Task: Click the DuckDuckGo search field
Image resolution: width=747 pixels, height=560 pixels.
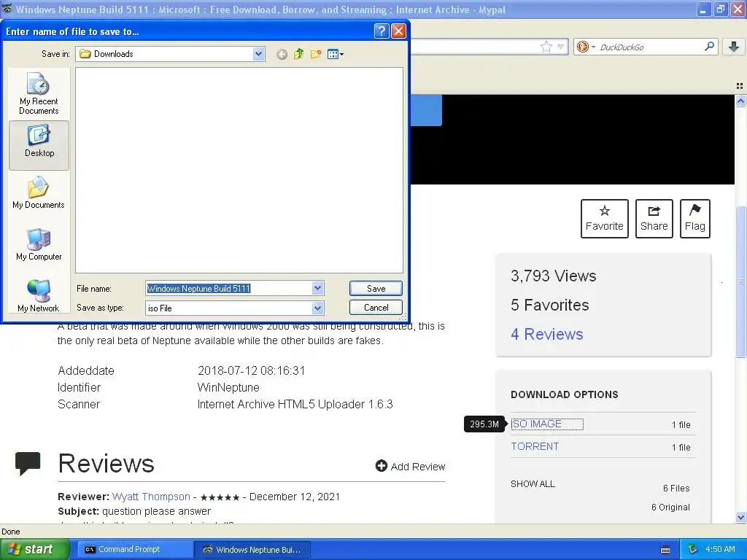Action: click(650, 47)
